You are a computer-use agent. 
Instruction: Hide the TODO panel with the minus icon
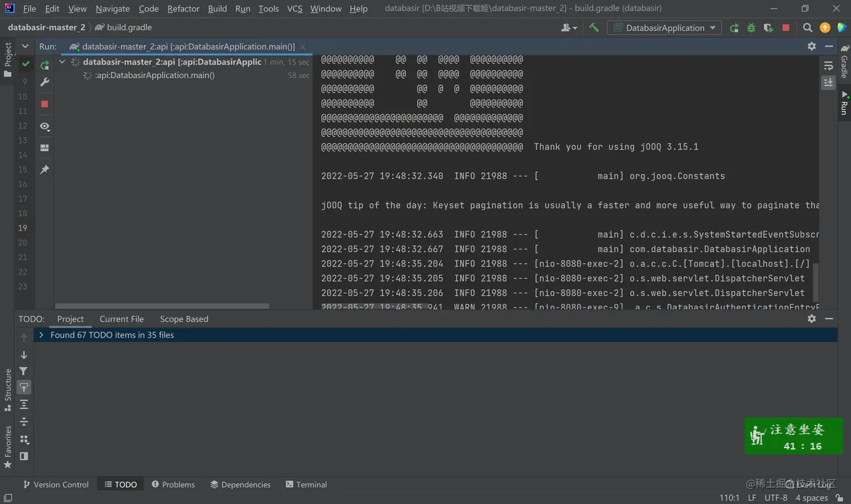pos(829,318)
